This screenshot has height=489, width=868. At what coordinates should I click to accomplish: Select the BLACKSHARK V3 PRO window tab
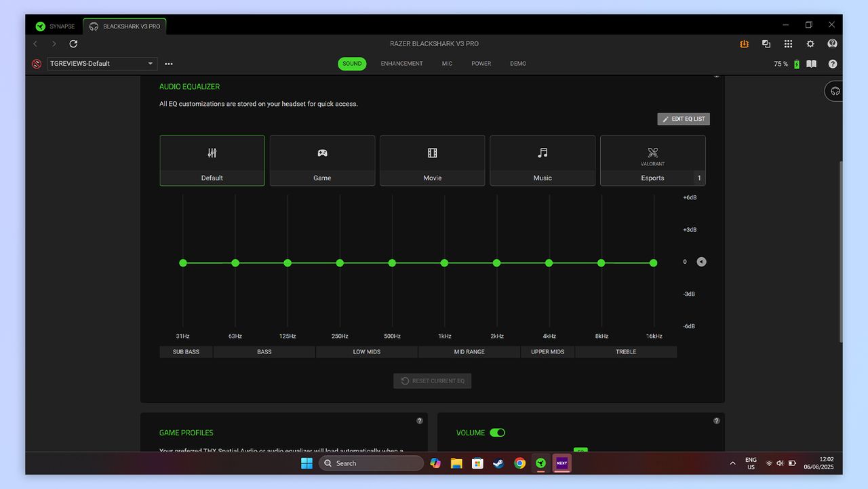[125, 26]
